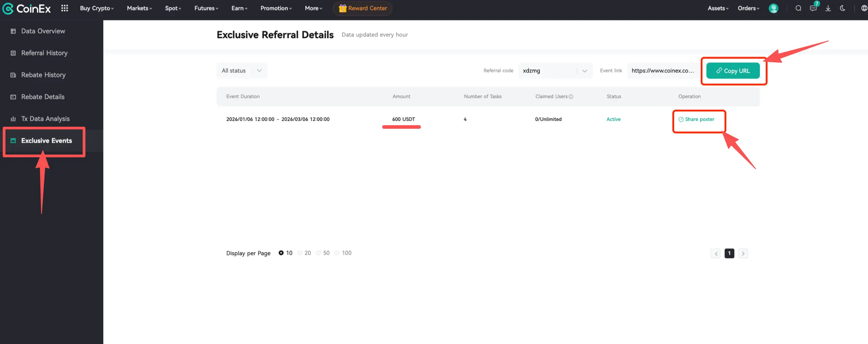The width and height of the screenshot is (868, 344).
Task: Toggle dark mode with the moon icon
Action: tap(842, 8)
